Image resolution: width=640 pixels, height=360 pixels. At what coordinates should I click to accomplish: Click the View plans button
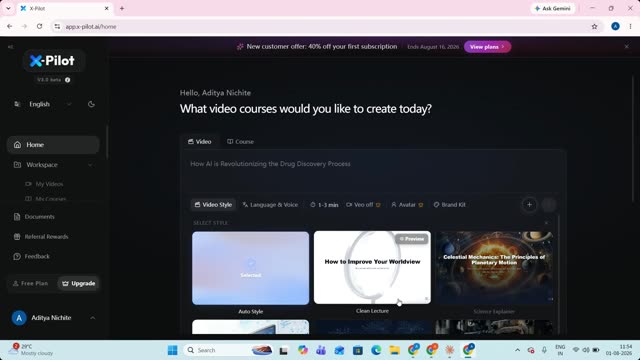487,47
